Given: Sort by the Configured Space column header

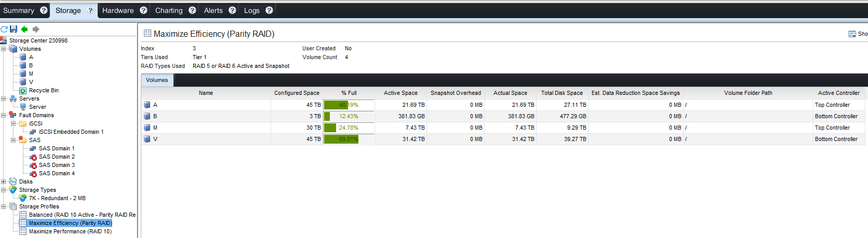Looking at the screenshot, I should click(x=297, y=93).
